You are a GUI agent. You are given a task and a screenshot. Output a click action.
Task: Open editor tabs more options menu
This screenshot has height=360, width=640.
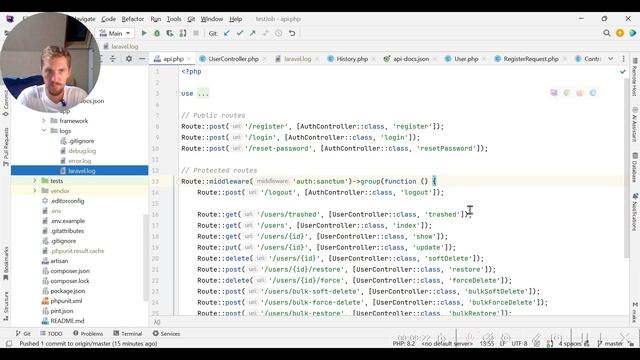coord(623,59)
